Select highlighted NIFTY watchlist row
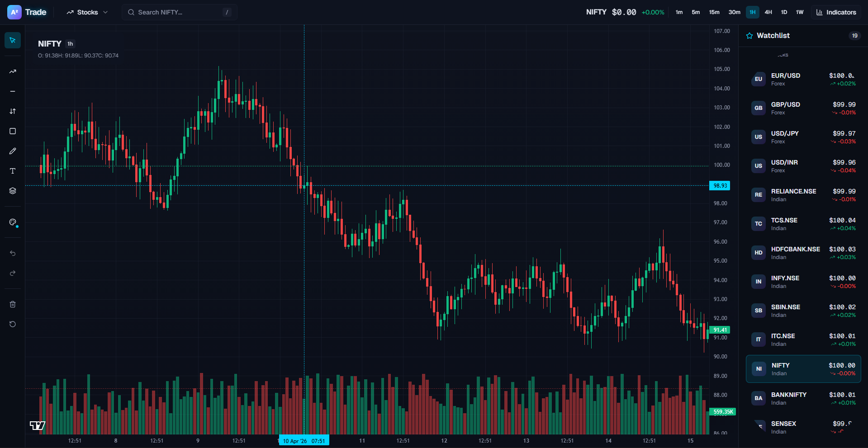Screen dimensions: 868x448 point(803,369)
